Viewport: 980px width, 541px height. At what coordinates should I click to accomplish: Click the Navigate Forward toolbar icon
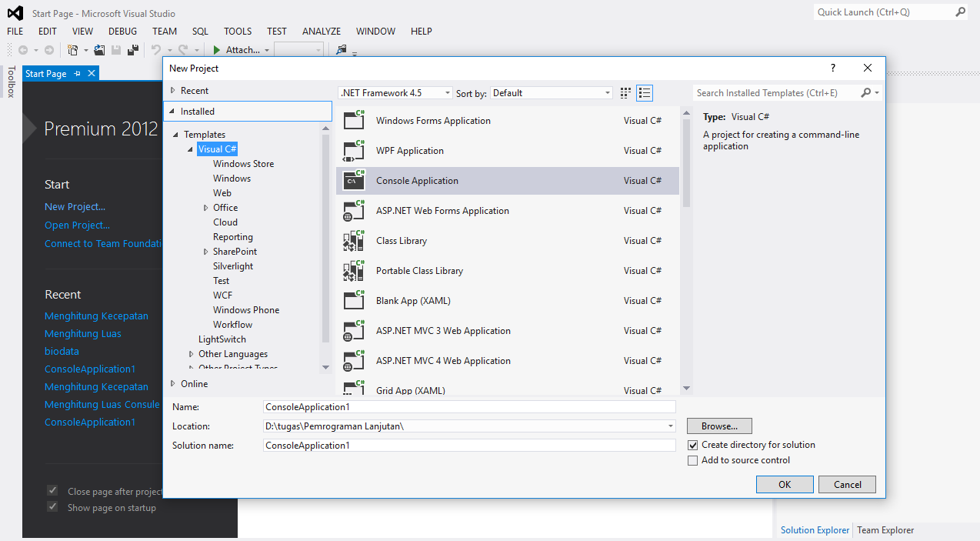point(49,50)
